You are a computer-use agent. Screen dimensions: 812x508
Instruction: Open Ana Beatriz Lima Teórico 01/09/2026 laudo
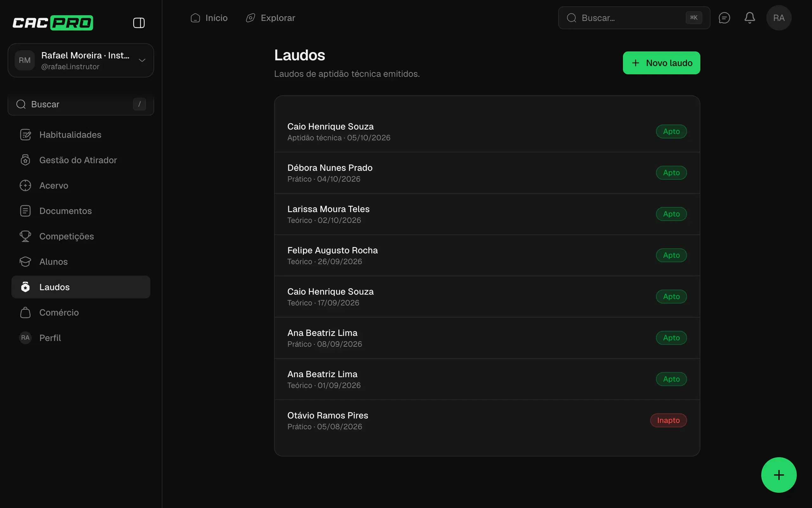click(487, 379)
